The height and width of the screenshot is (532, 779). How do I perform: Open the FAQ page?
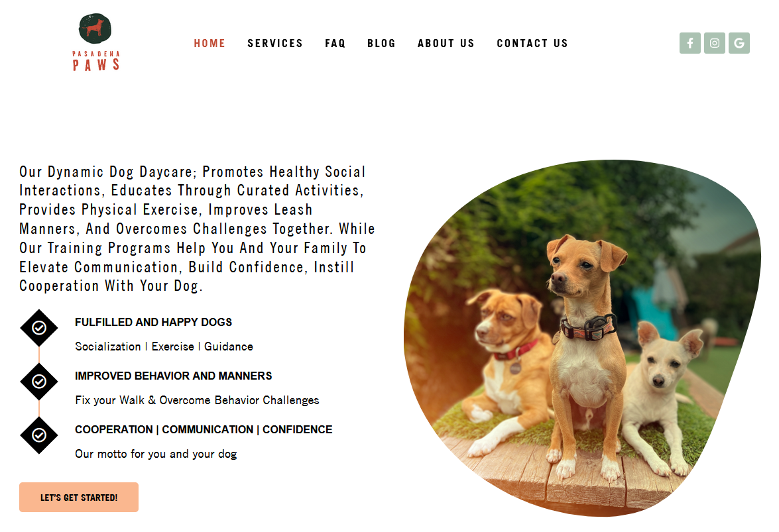[x=335, y=43]
